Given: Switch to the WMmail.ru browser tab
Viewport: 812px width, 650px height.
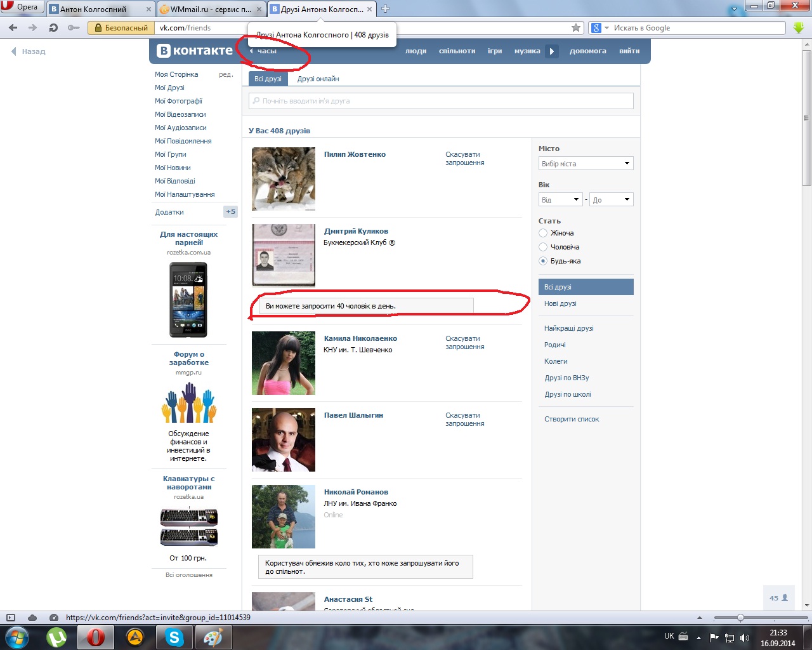Looking at the screenshot, I should 211,10.
